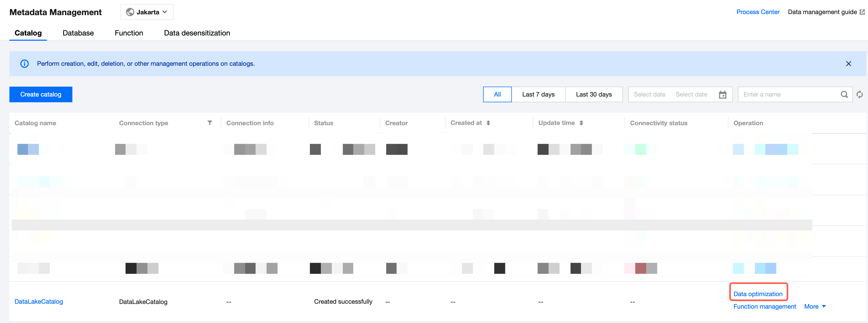
Task: Switch to the Database tab
Action: [78, 33]
